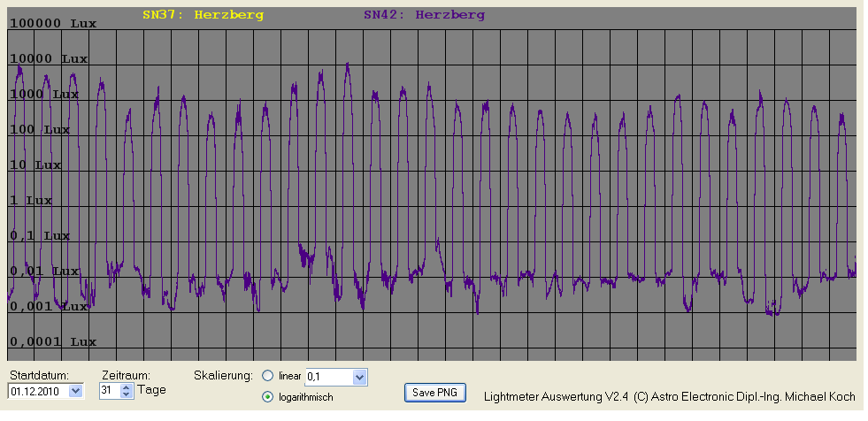This screenshot has width=868, height=421.
Task: Click the Startdatum field showing 01.12.2010
Action: pyautogui.click(x=37, y=390)
